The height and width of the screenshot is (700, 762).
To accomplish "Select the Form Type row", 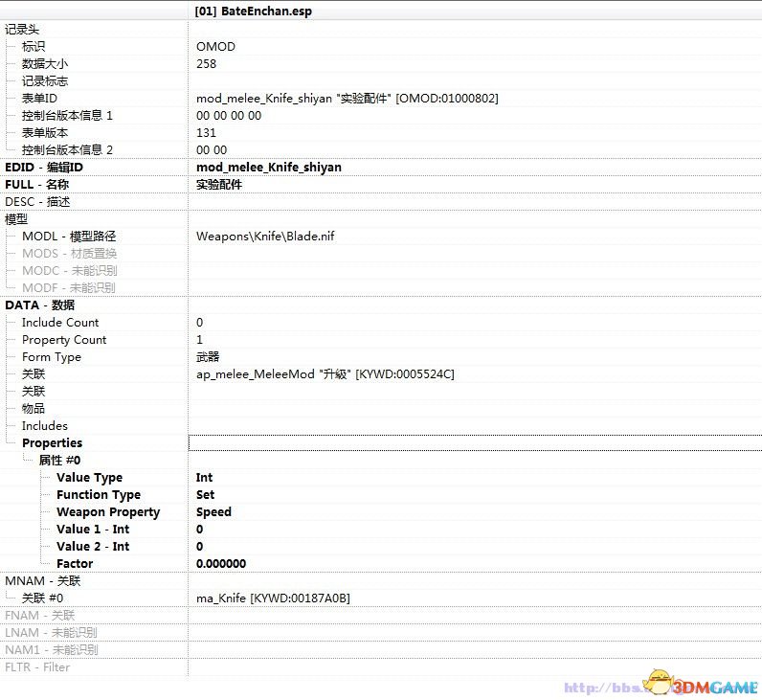I will 52,357.
